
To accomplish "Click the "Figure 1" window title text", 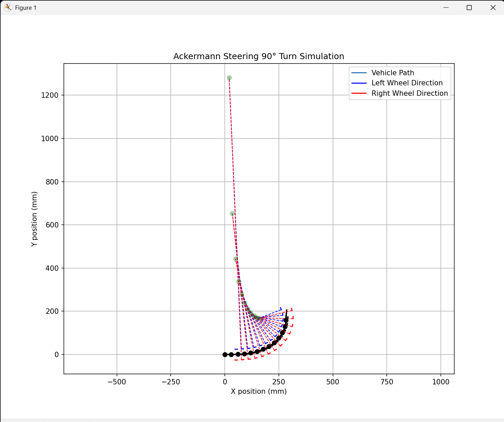I will (x=26, y=8).
